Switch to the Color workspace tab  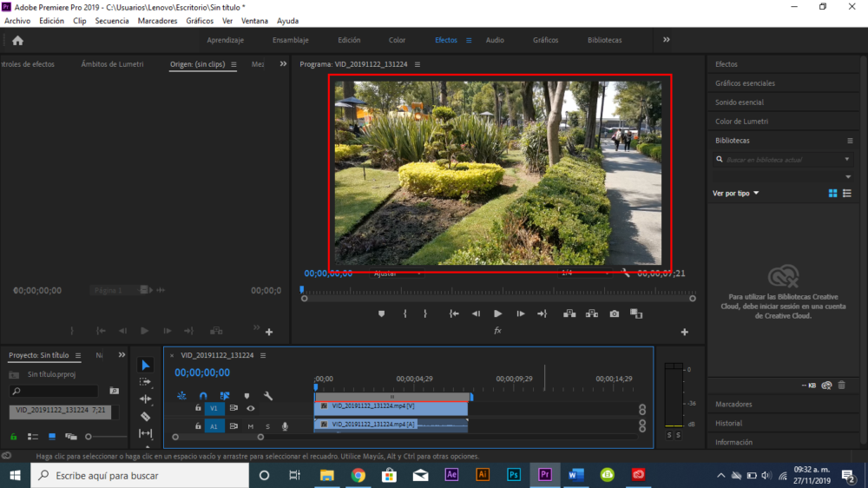pyautogui.click(x=397, y=40)
